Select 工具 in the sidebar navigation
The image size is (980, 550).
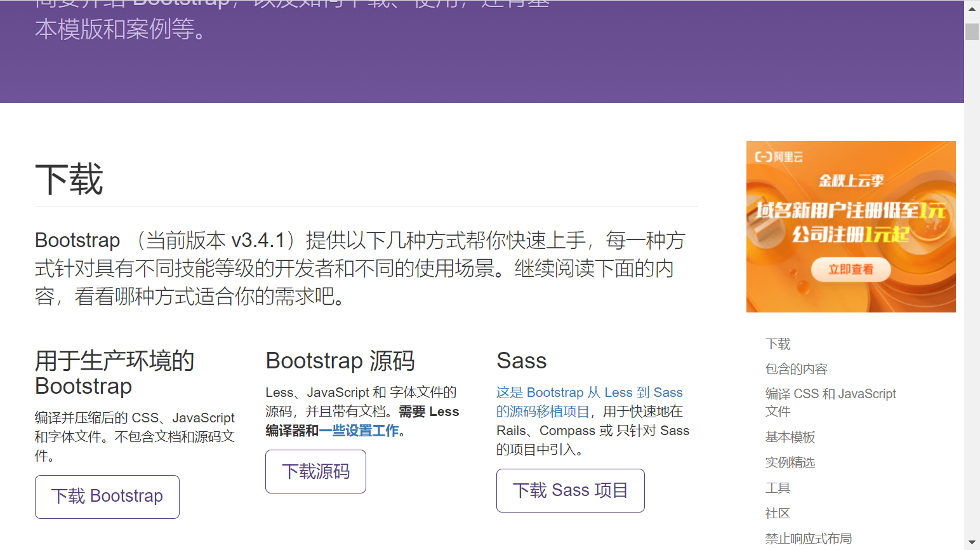(x=778, y=488)
